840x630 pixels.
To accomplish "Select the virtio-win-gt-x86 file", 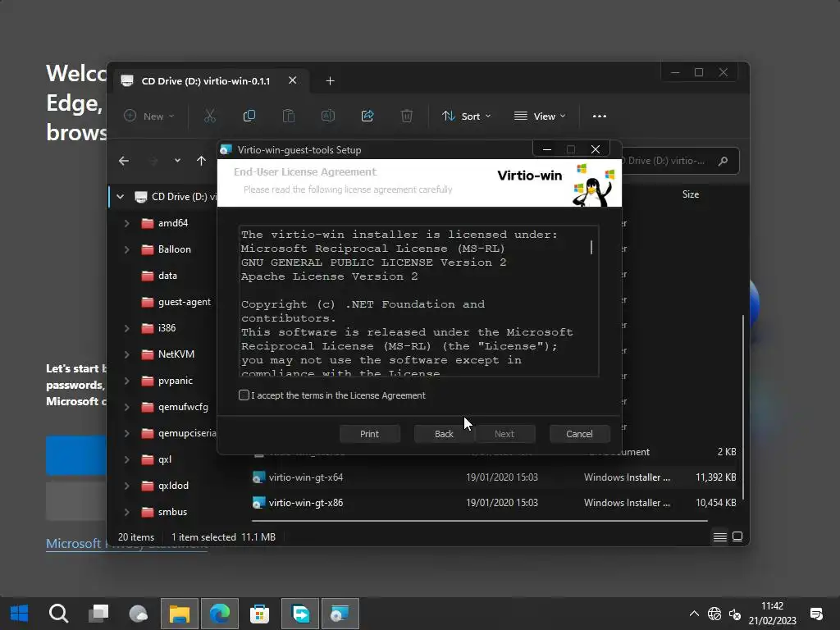I will point(306,503).
